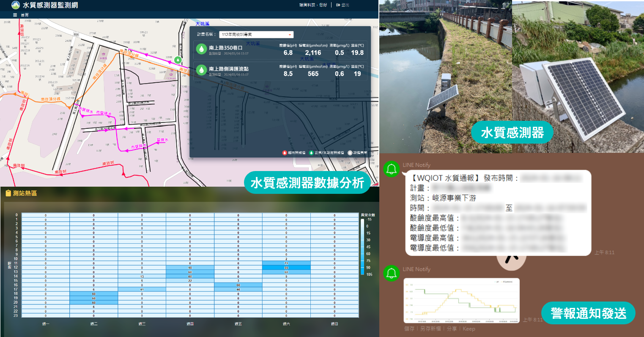Click the LINE Notify bell icon of the chart message
This screenshot has width=644, height=337.
(x=392, y=272)
